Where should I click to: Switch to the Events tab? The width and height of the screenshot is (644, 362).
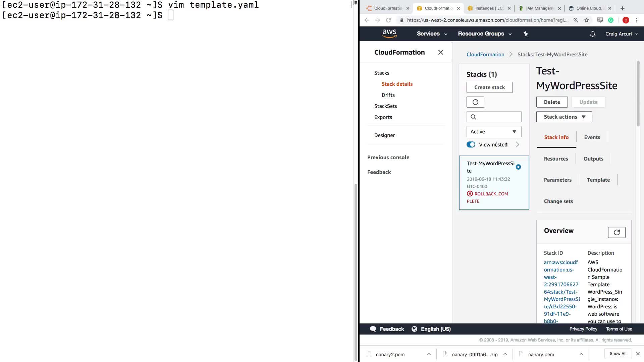tap(592, 137)
